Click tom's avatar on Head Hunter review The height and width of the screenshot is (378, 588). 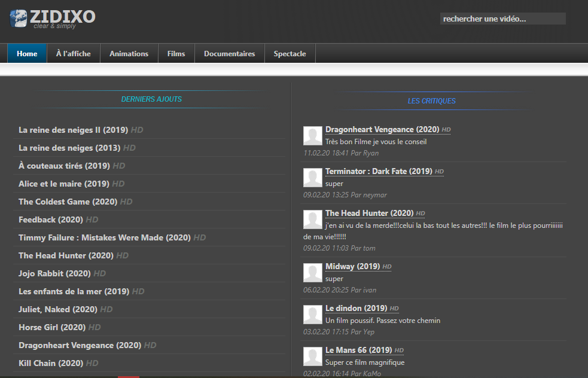313,220
